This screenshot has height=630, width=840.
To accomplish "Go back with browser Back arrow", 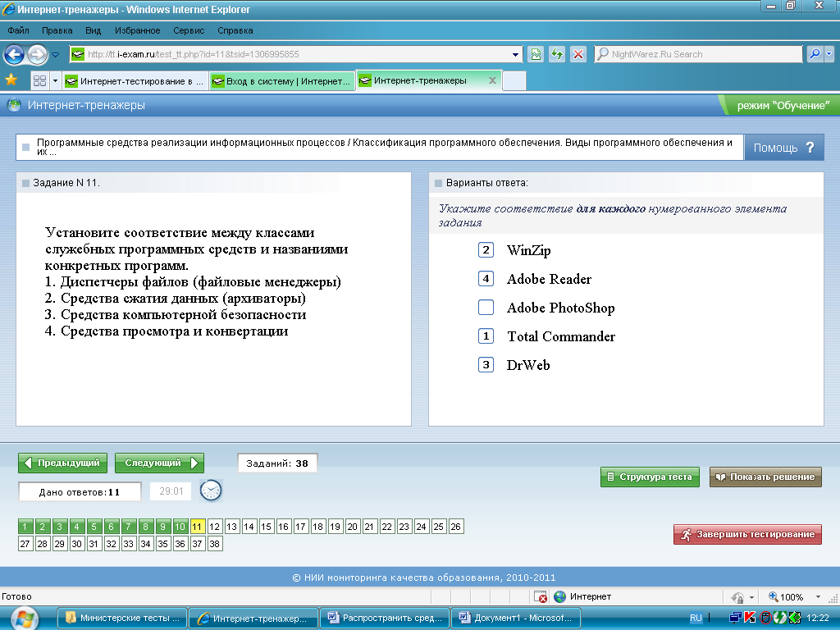I will pyautogui.click(x=15, y=54).
